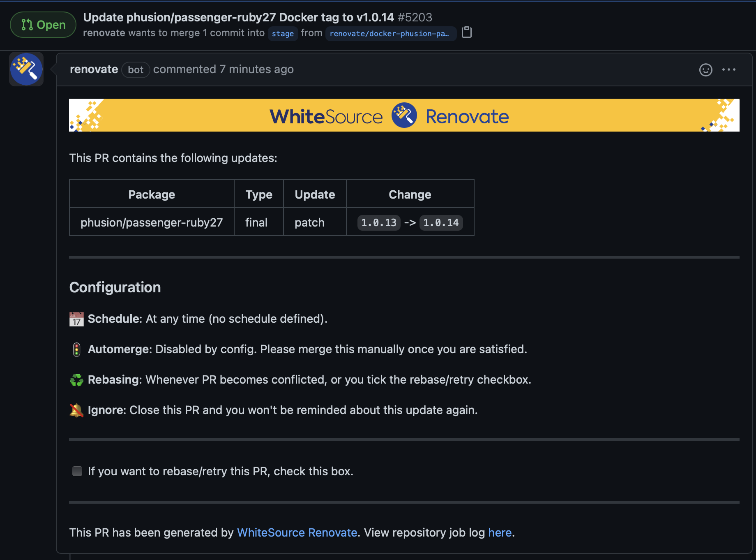
Task: Open the renovate/docker-phusion branch link
Action: (x=390, y=33)
